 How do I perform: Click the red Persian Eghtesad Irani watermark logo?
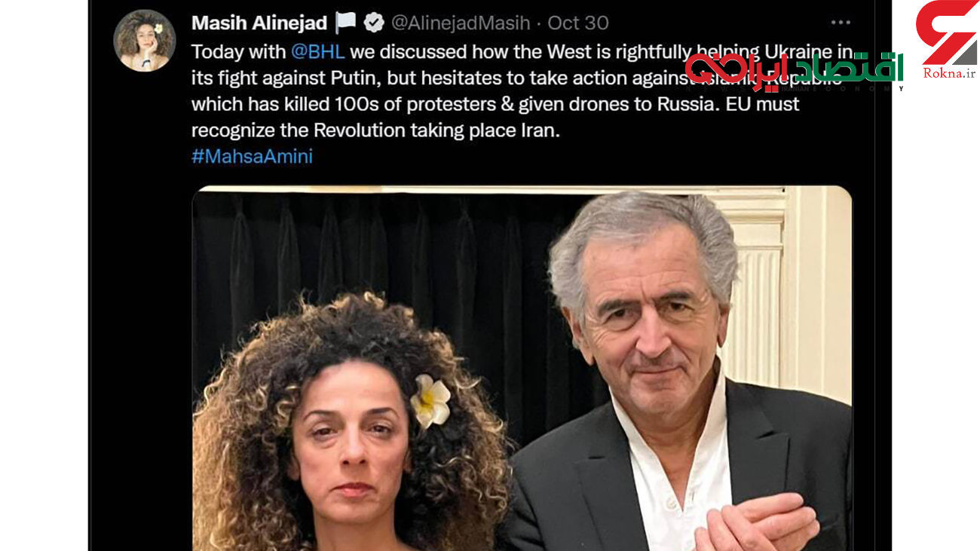[x=794, y=69]
